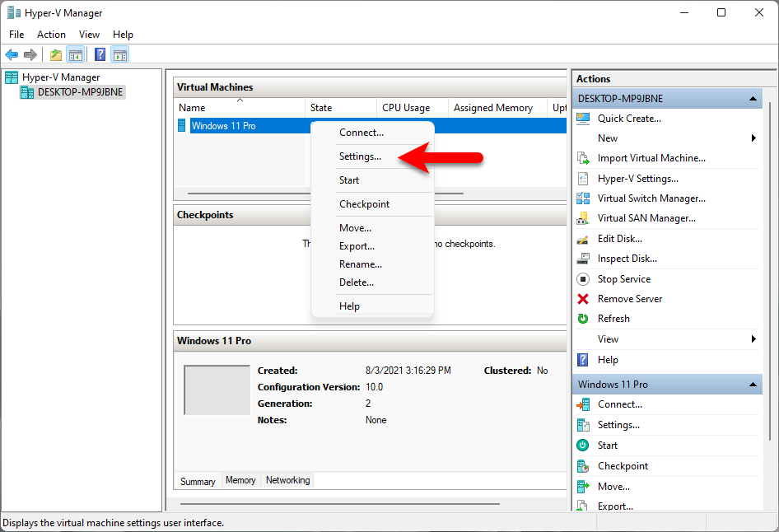Click the Help question mark toolbar icon
The width and height of the screenshot is (779, 532).
[x=100, y=54]
